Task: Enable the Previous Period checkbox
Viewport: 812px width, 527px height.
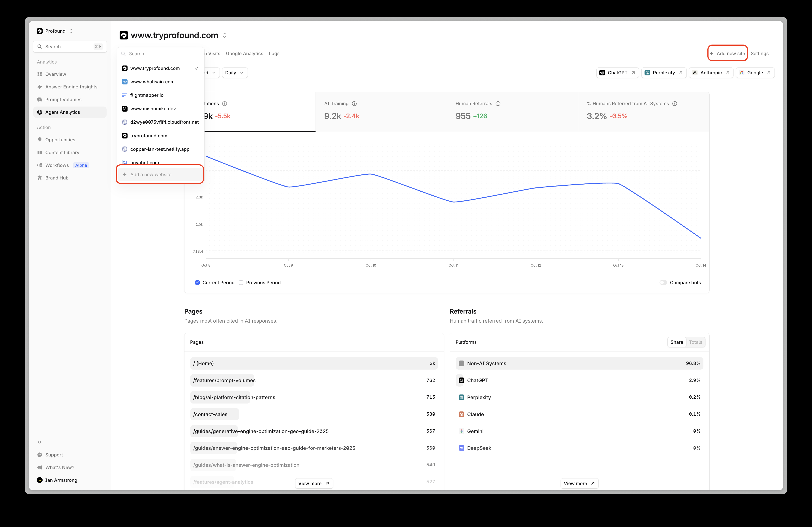Action: click(241, 283)
